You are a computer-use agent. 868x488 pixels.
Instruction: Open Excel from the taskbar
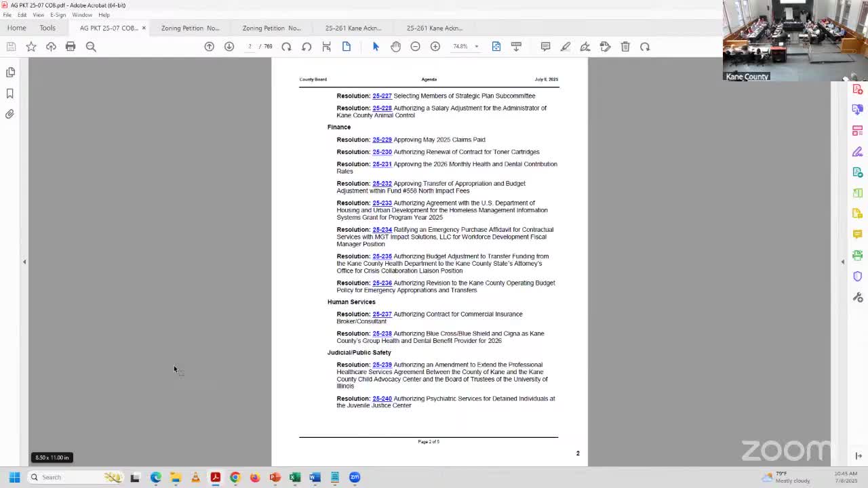[295, 477]
